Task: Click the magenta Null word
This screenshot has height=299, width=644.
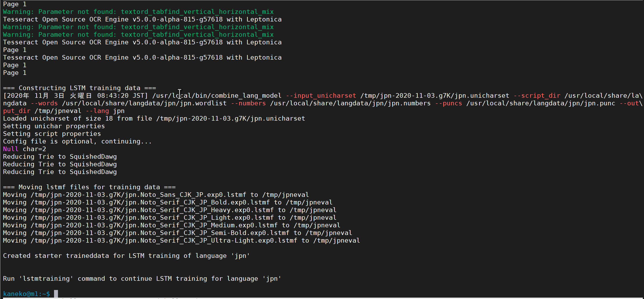Action: [10, 149]
